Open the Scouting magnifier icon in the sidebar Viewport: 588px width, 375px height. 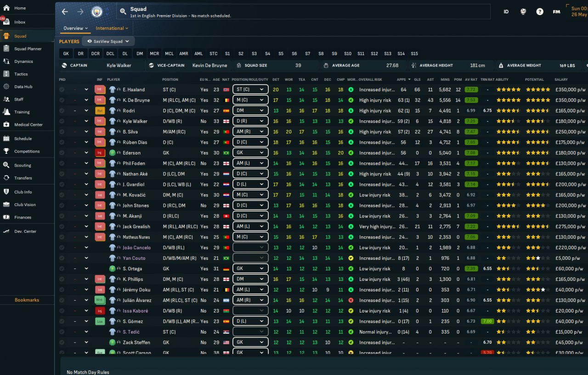pyautogui.click(x=6, y=165)
